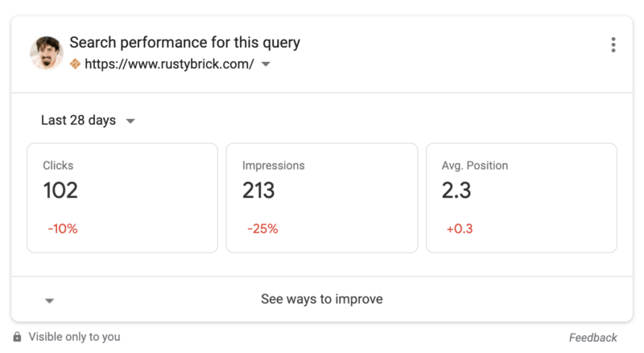Click the Feedback link
Image resolution: width=644 pixels, height=353 pixels.
[592, 338]
